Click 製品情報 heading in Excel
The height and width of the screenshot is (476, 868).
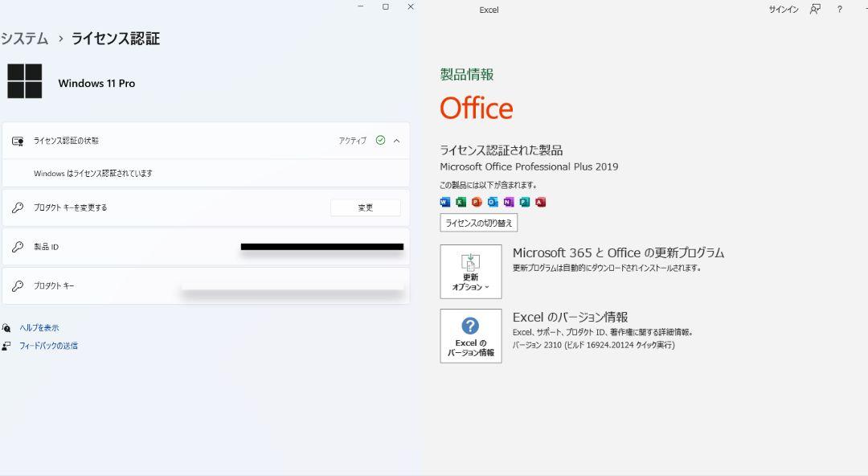click(467, 74)
